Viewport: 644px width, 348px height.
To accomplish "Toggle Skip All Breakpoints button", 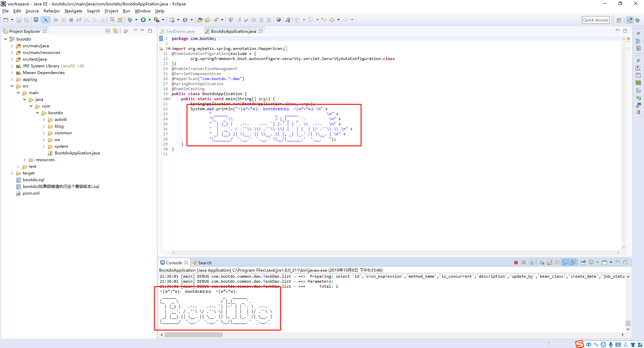I will click(46, 20).
